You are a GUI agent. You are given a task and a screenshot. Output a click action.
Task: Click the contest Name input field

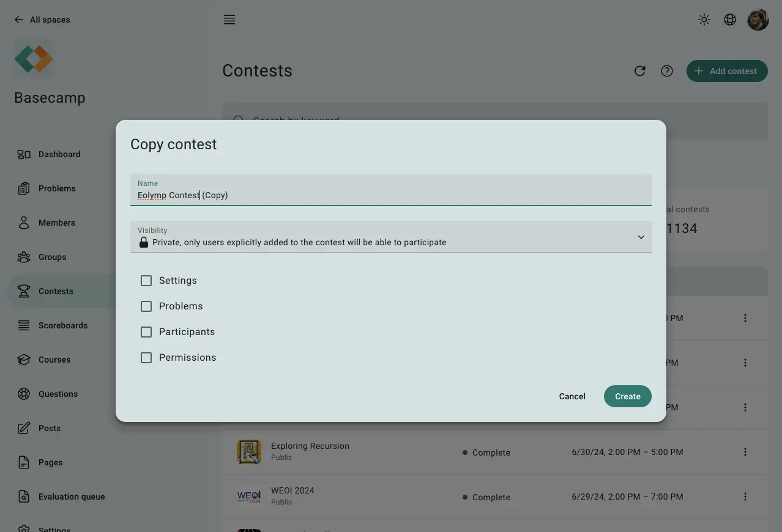pyautogui.click(x=390, y=195)
